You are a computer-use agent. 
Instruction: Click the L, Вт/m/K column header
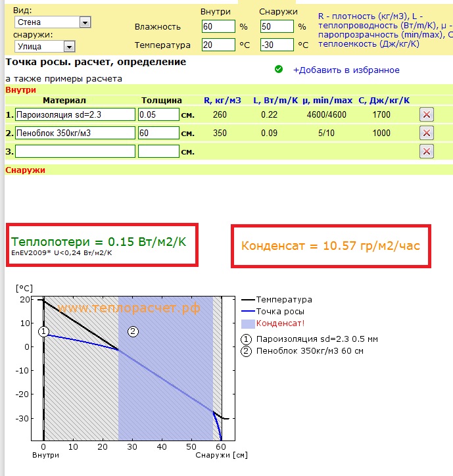point(275,101)
